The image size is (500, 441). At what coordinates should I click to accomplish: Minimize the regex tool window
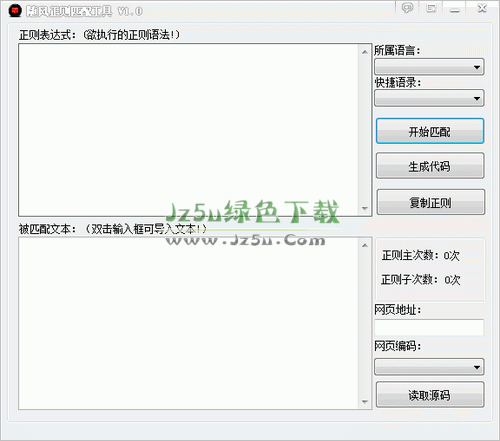pyautogui.click(x=455, y=9)
